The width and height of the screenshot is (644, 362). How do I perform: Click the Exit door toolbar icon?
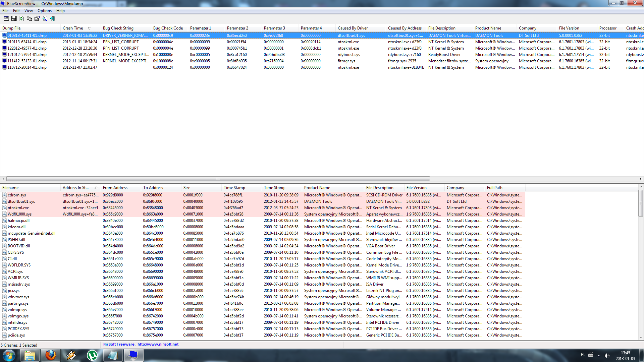tap(53, 19)
